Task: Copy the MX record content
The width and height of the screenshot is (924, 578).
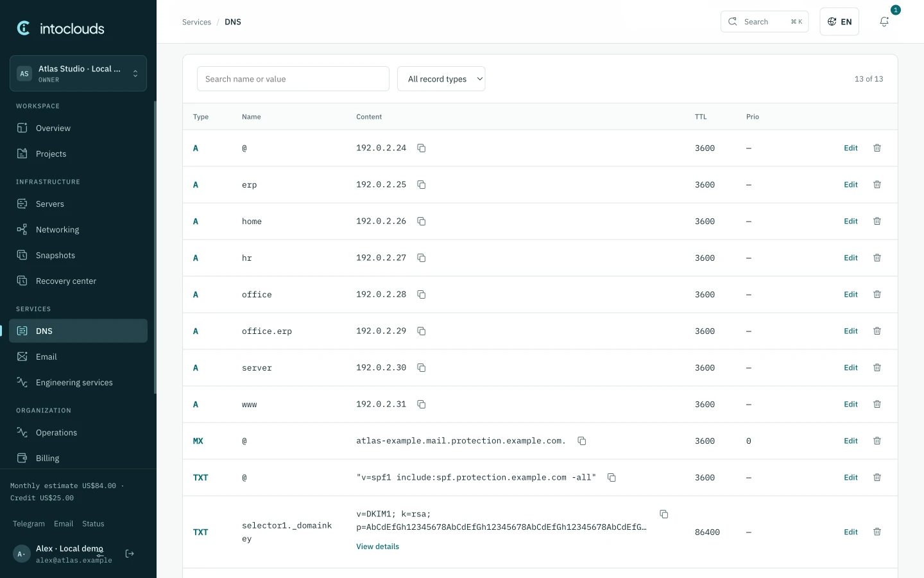Action: click(582, 441)
